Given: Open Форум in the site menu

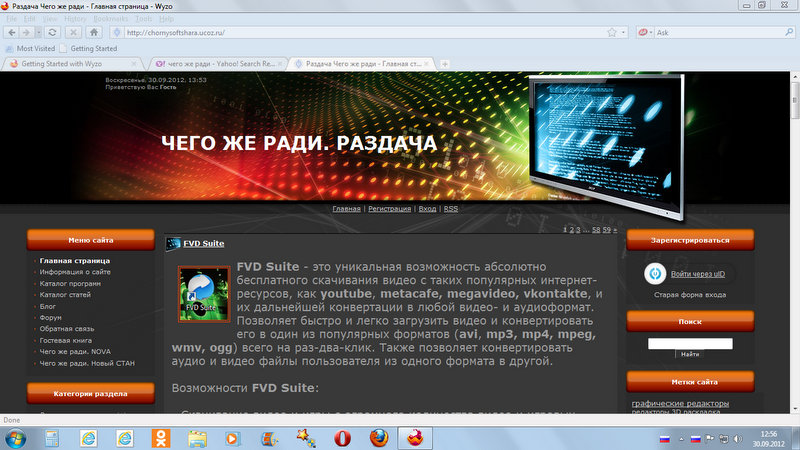Looking at the screenshot, I should pyautogui.click(x=51, y=317).
